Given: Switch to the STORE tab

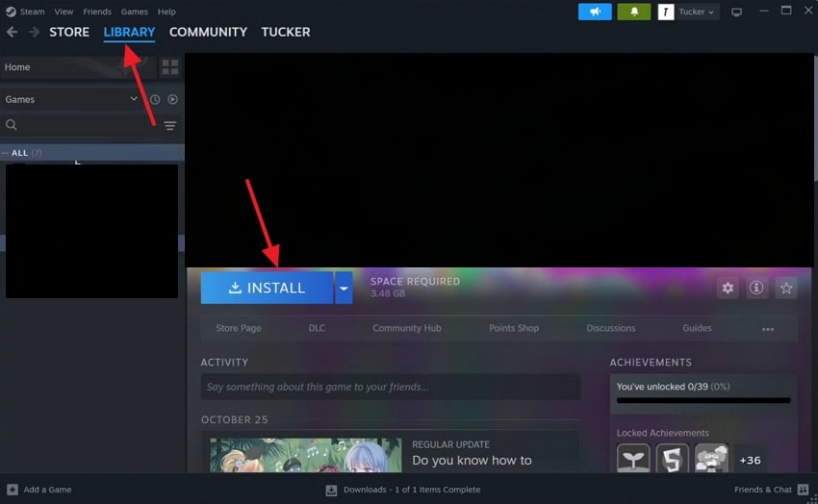Looking at the screenshot, I should click(69, 32).
